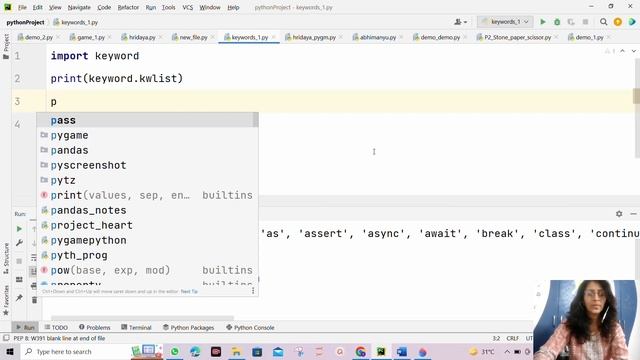640x360 pixels.
Task: Close the demo_demo.py editor tab
Action: click(465, 37)
